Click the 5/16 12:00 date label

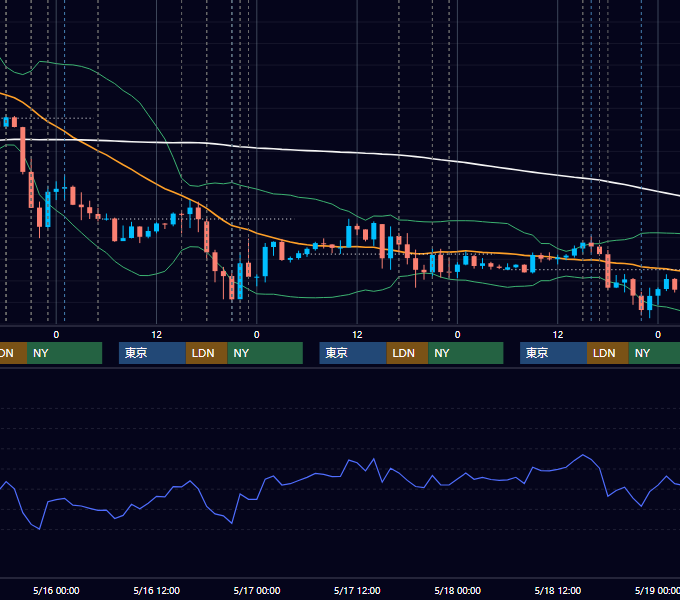point(157,590)
